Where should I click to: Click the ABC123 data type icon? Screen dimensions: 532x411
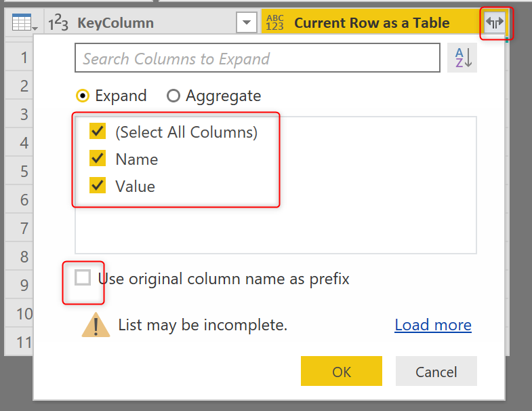276,23
